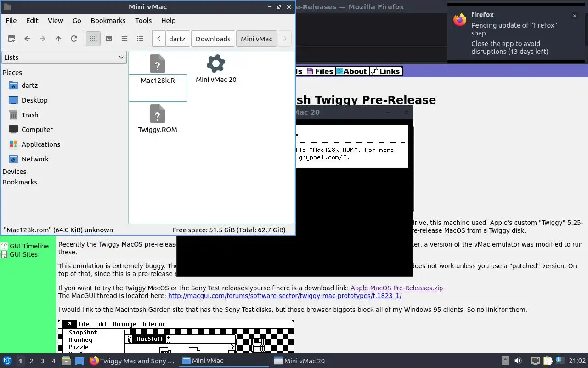This screenshot has width=588, height=368.
Task: Switch to workspace 2
Action: tap(31, 361)
